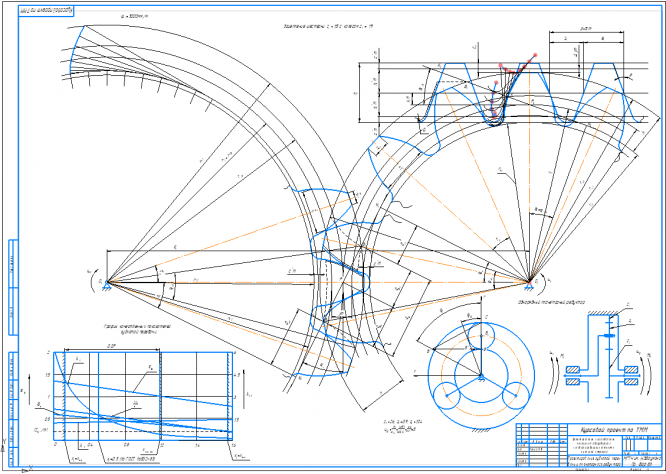Click the center pivot of the planetary gear diagram
This screenshot has height=474, width=666.
tap(481, 376)
